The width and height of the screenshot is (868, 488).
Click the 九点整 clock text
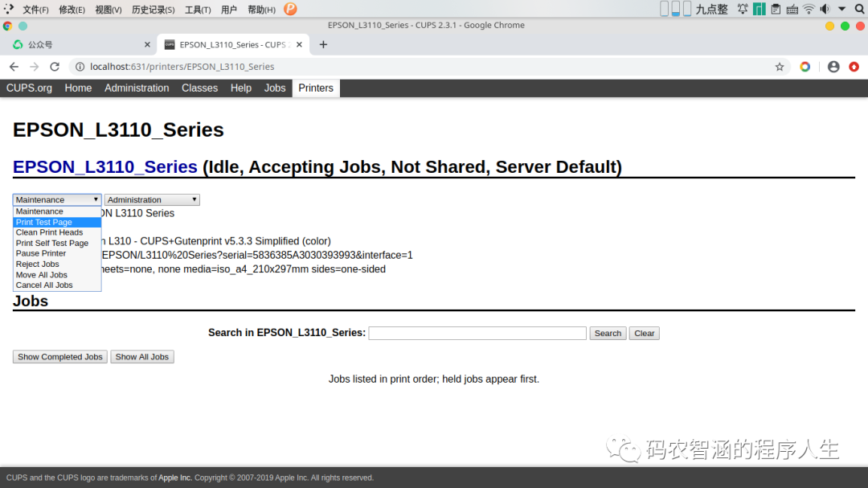point(712,9)
